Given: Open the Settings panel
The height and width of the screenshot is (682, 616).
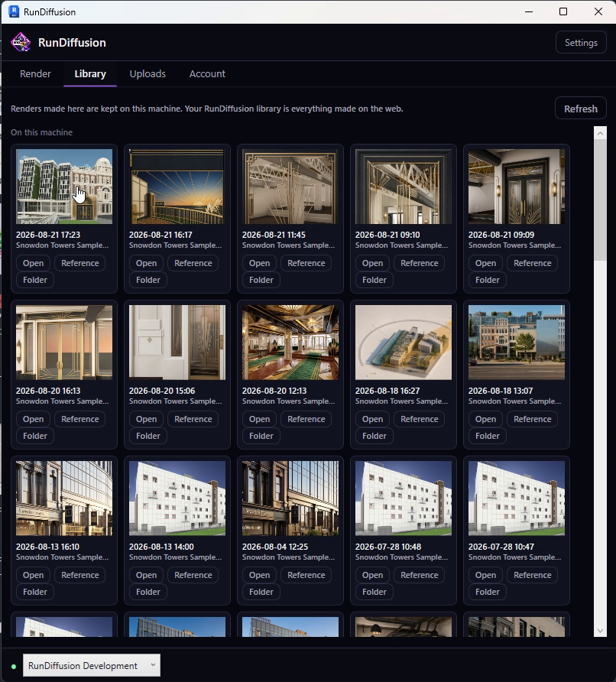Looking at the screenshot, I should [x=581, y=42].
